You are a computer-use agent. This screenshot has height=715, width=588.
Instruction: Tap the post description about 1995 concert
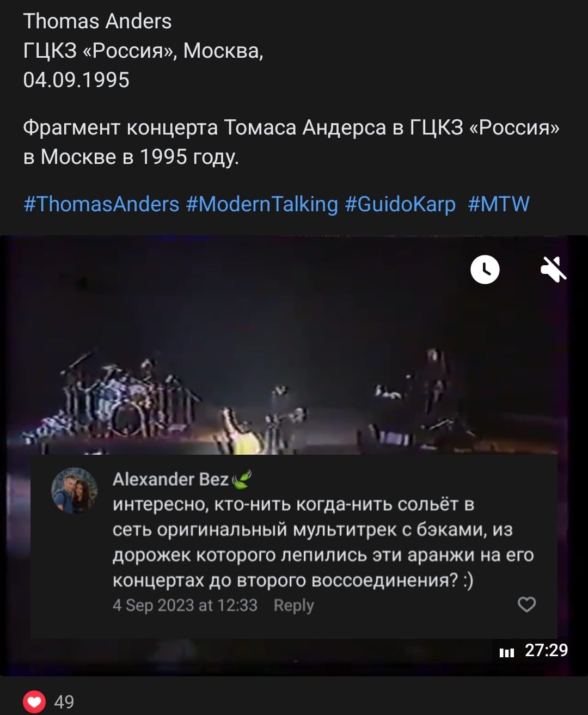click(x=291, y=142)
